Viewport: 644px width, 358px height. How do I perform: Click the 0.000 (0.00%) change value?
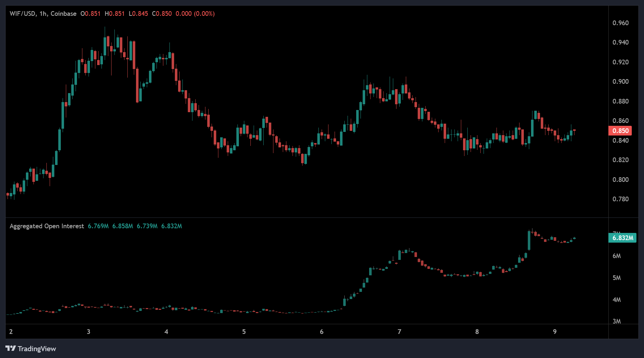coord(195,14)
